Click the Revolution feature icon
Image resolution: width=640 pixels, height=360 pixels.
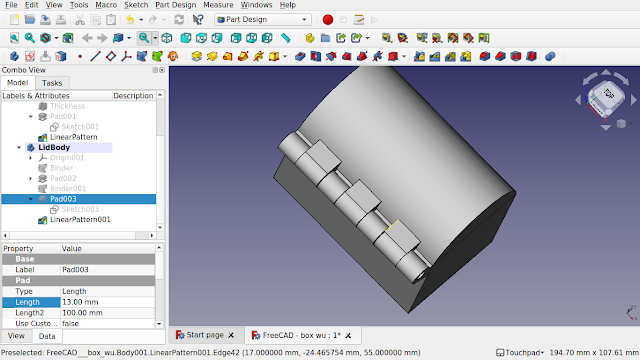click(x=212, y=56)
